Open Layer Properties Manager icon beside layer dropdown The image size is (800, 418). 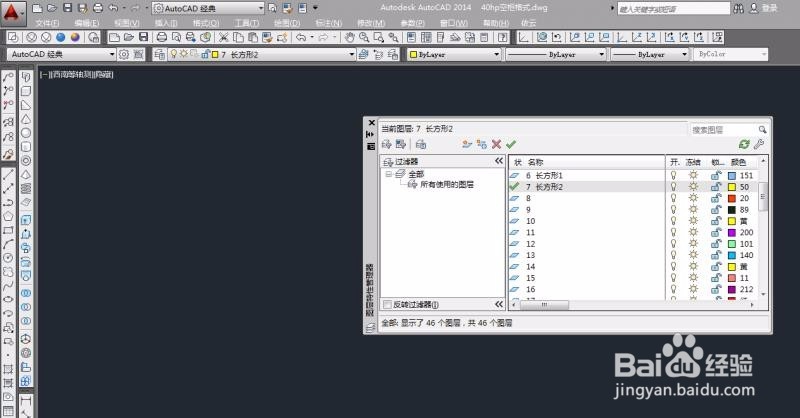pos(159,54)
